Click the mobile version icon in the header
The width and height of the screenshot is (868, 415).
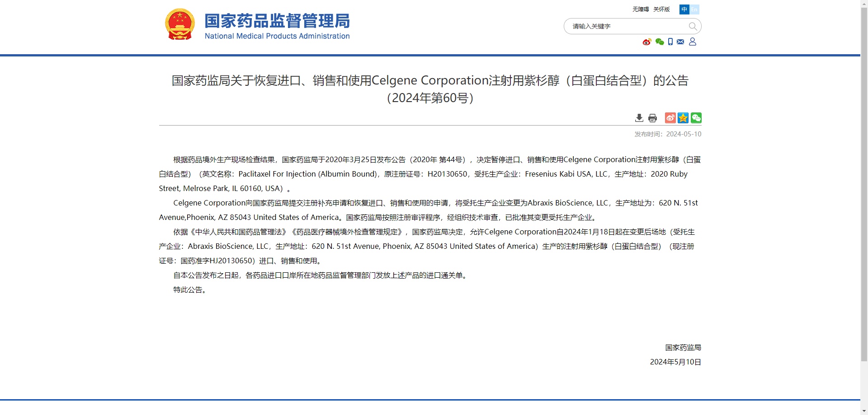click(670, 42)
